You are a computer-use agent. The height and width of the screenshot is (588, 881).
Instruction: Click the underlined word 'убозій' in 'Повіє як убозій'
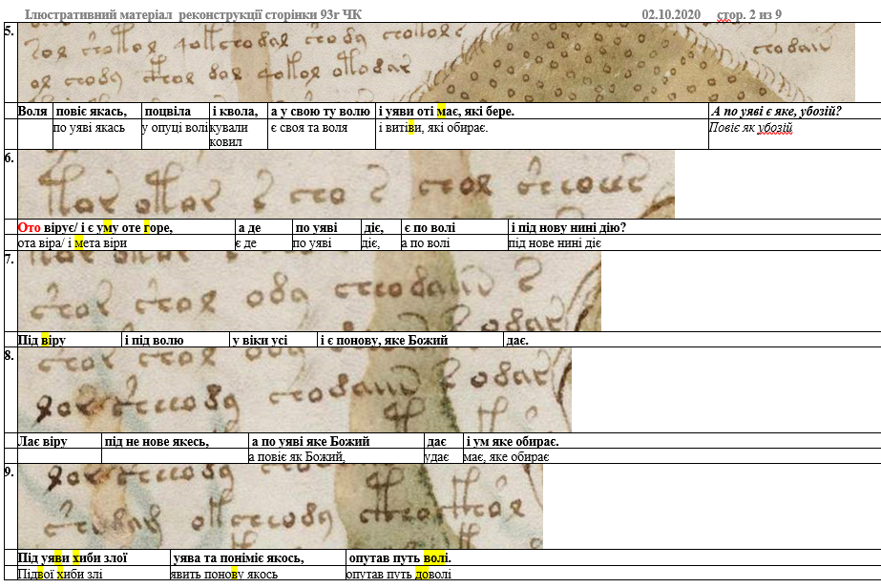(x=775, y=128)
